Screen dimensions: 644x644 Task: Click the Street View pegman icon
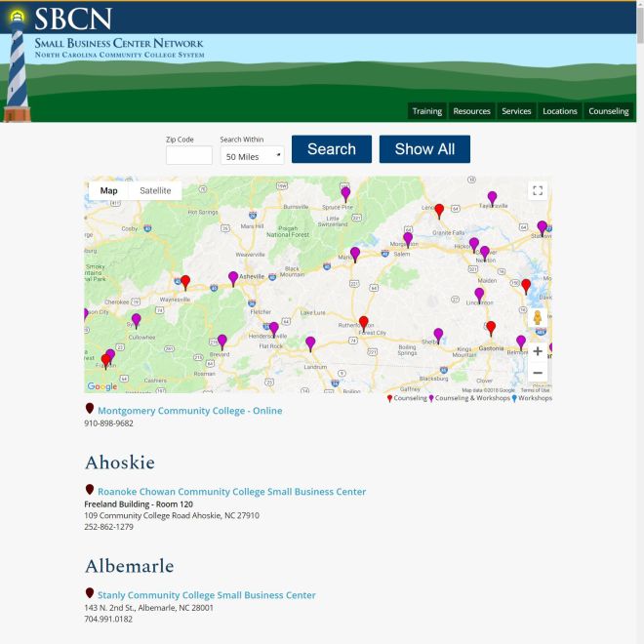click(537, 319)
